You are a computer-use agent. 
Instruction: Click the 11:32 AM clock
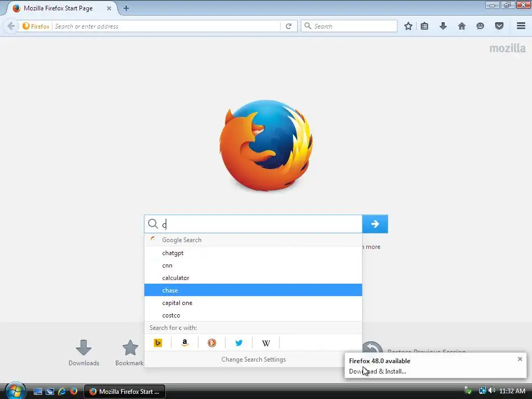pyautogui.click(x=512, y=391)
